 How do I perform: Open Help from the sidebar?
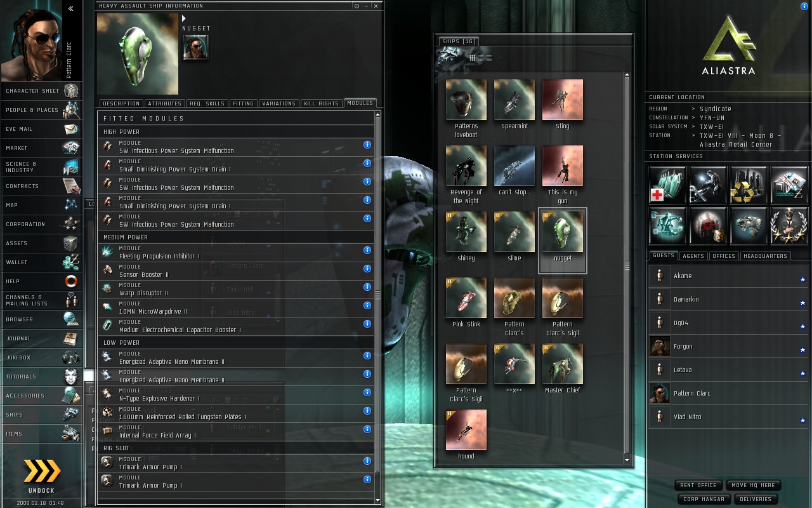coord(41,281)
